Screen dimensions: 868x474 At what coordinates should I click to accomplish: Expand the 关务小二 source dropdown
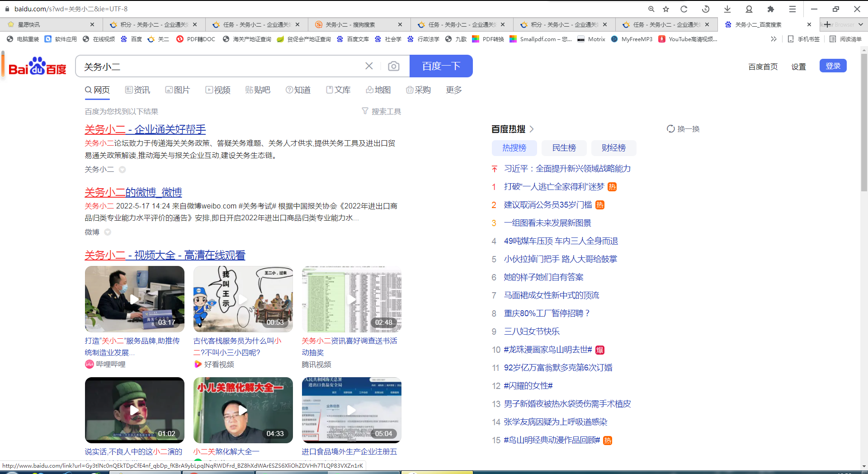click(x=122, y=170)
